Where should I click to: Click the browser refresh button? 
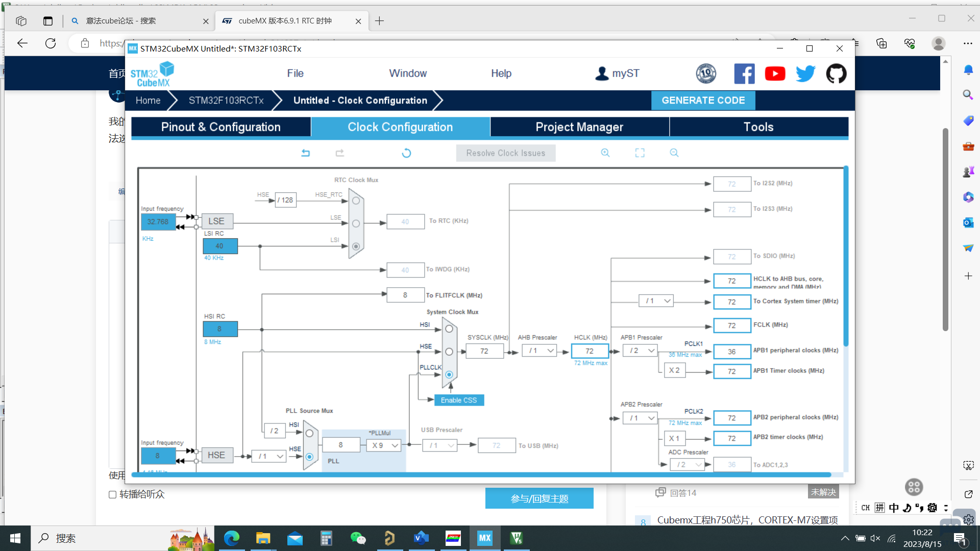pyautogui.click(x=51, y=43)
